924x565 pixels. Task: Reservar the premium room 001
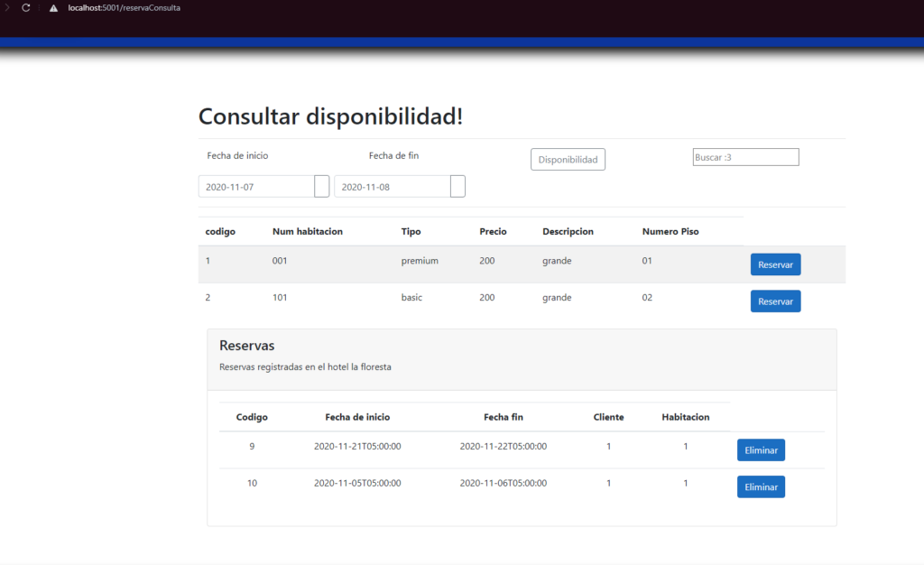coord(775,264)
